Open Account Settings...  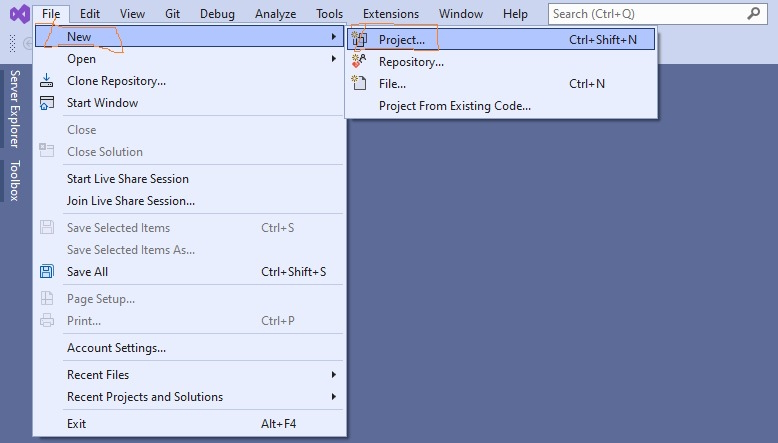pos(189,347)
